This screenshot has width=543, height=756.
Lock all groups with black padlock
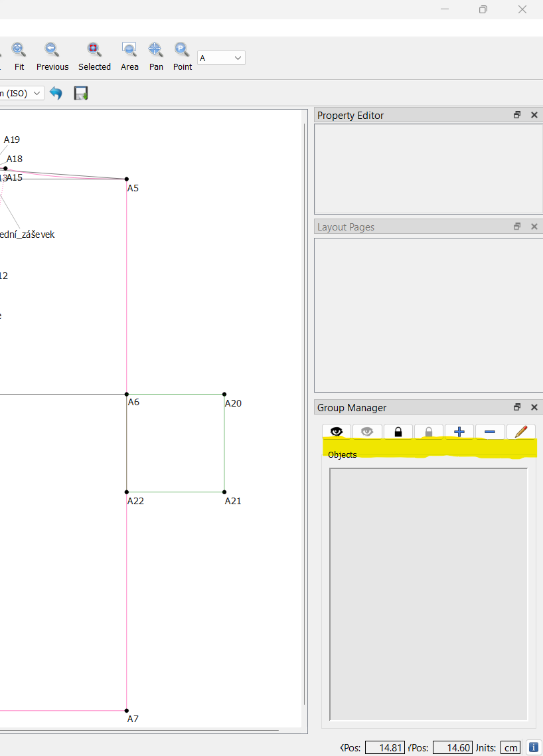[398, 432]
